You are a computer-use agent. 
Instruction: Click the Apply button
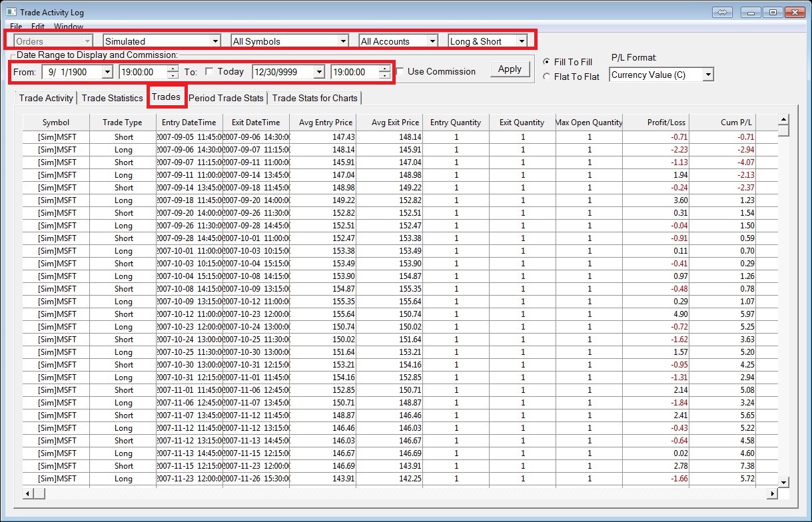[x=510, y=69]
